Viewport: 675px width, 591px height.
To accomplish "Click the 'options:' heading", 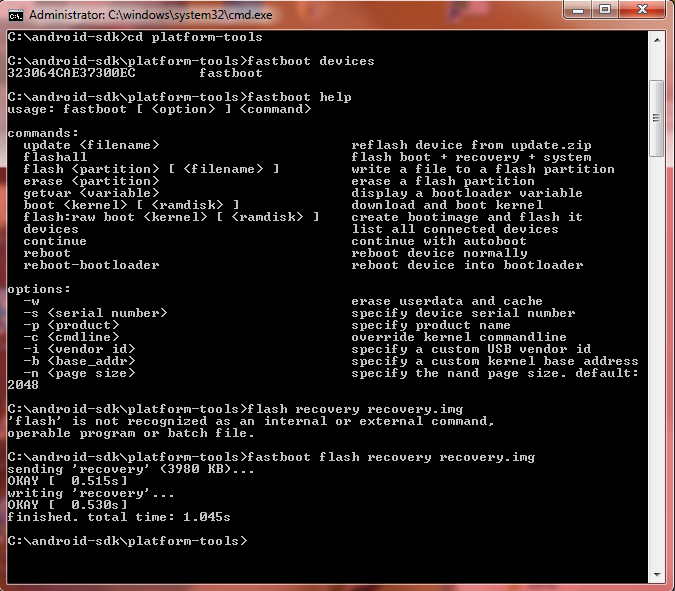I will click(x=39, y=289).
